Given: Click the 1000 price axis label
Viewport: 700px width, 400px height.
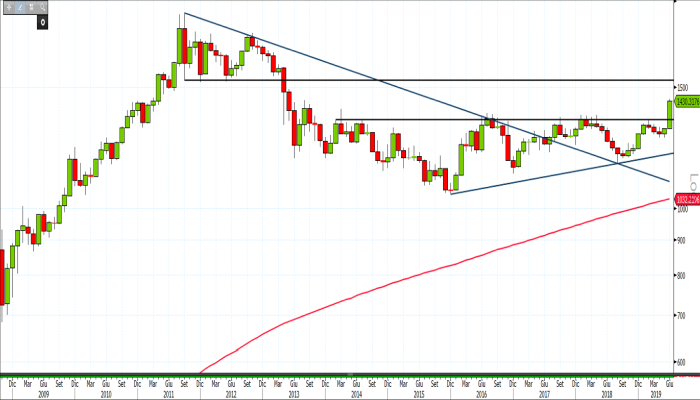Looking at the screenshot, I should pyautogui.click(x=683, y=208).
